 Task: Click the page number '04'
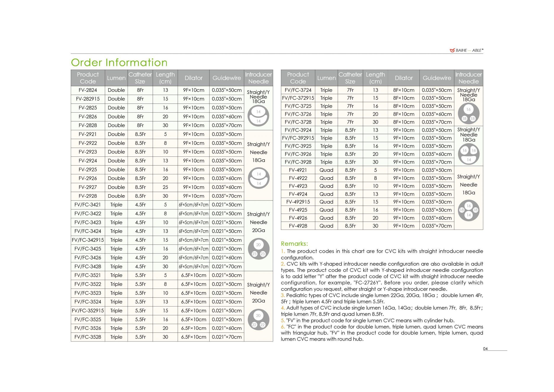click(485, 349)
